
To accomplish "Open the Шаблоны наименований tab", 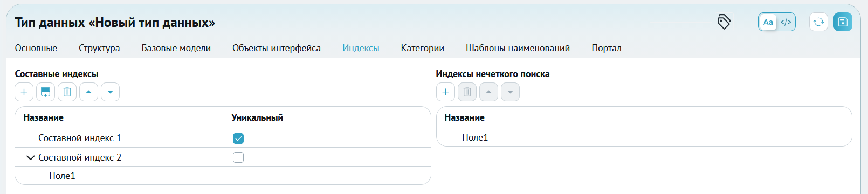I will click(x=518, y=48).
